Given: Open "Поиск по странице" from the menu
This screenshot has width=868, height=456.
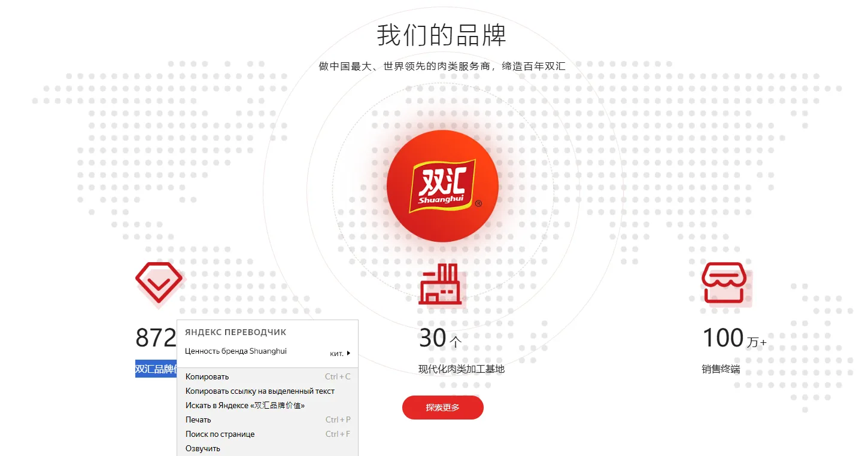Looking at the screenshot, I should pyautogui.click(x=220, y=434).
